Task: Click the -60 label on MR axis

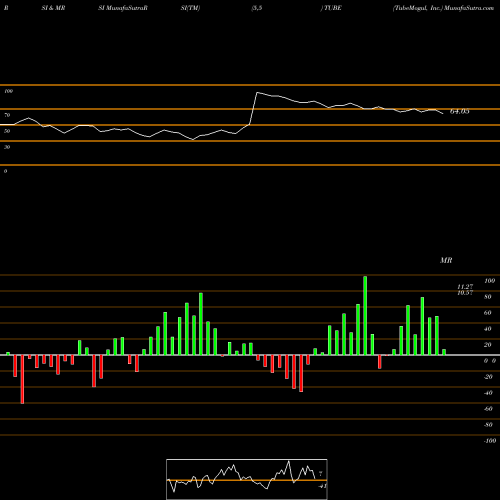Action: (488, 409)
